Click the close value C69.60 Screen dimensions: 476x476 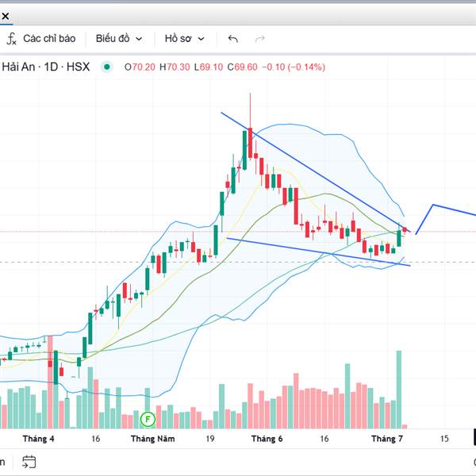(x=242, y=67)
